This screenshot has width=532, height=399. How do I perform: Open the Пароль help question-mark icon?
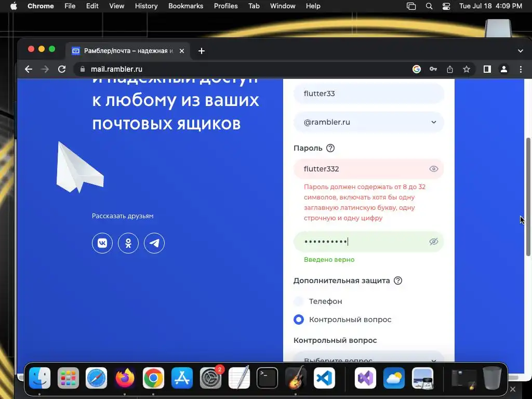point(330,148)
